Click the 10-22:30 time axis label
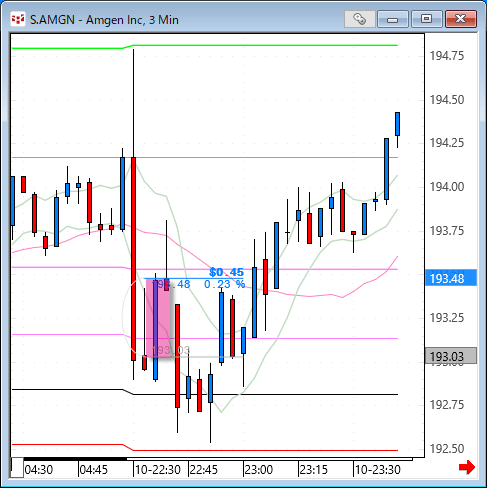This screenshot has width=487, height=488. pyautogui.click(x=158, y=470)
